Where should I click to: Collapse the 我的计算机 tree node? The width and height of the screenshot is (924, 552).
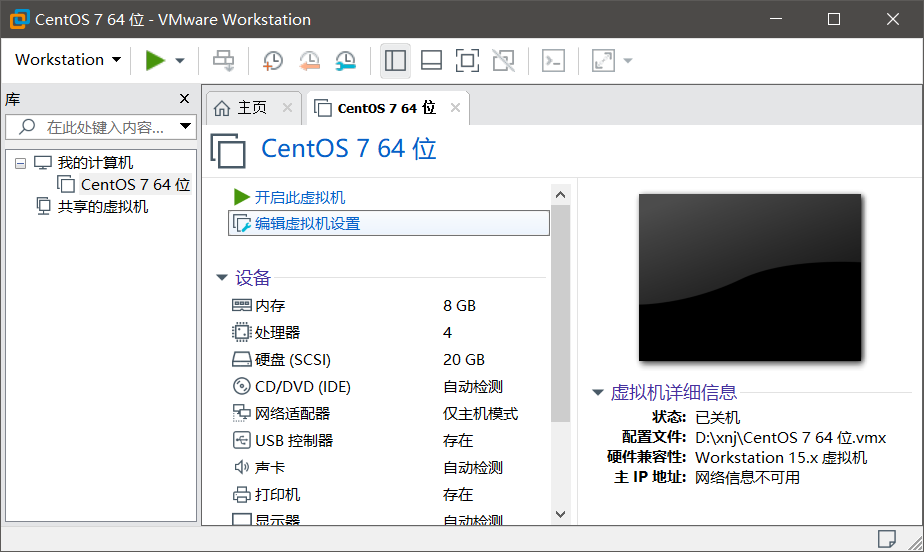21,163
